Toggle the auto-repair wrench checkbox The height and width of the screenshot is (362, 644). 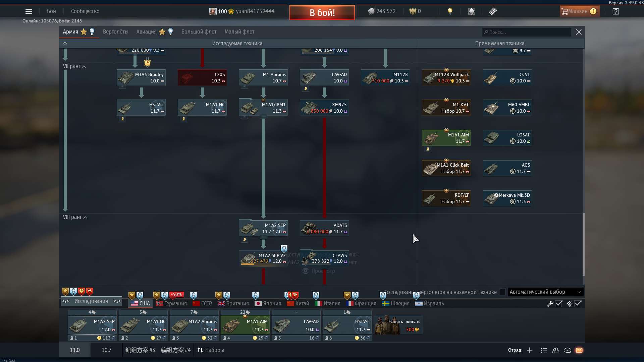coord(559,304)
